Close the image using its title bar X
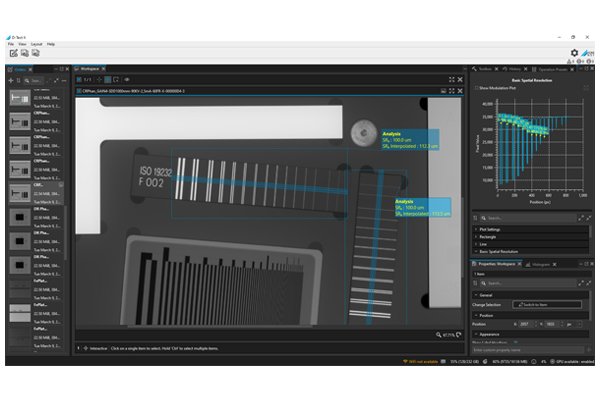Viewport: 600px width, 400px height. (x=460, y=91)
